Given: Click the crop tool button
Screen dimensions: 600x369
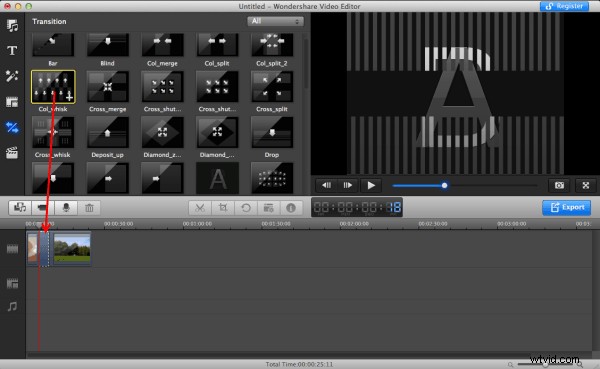Looking at the screenshot, I should pyautogui.click(x=223, y=208).
